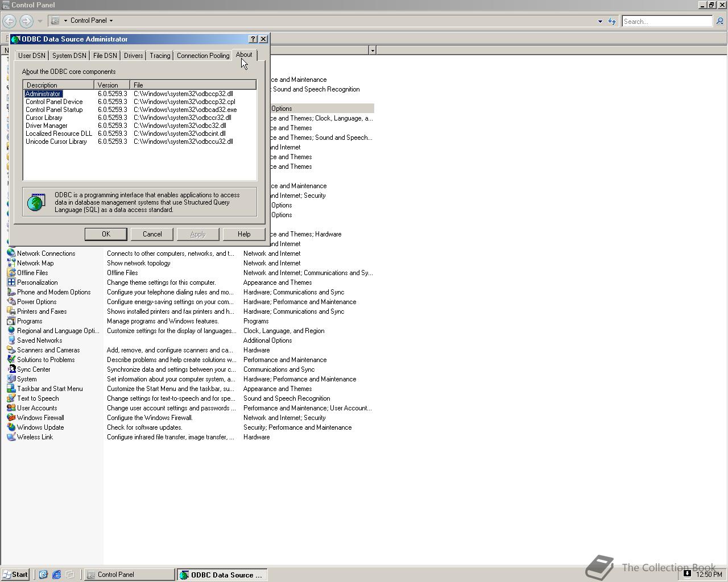
Task: Click Control Panel taskbar button
Action: point(130,575)
